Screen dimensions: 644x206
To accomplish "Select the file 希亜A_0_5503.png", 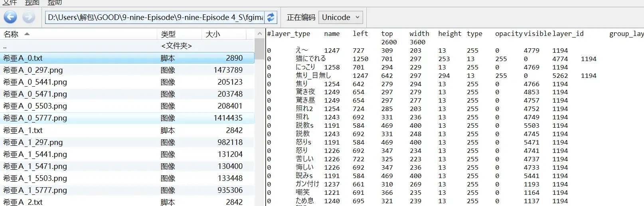I will tap(127, 106).
